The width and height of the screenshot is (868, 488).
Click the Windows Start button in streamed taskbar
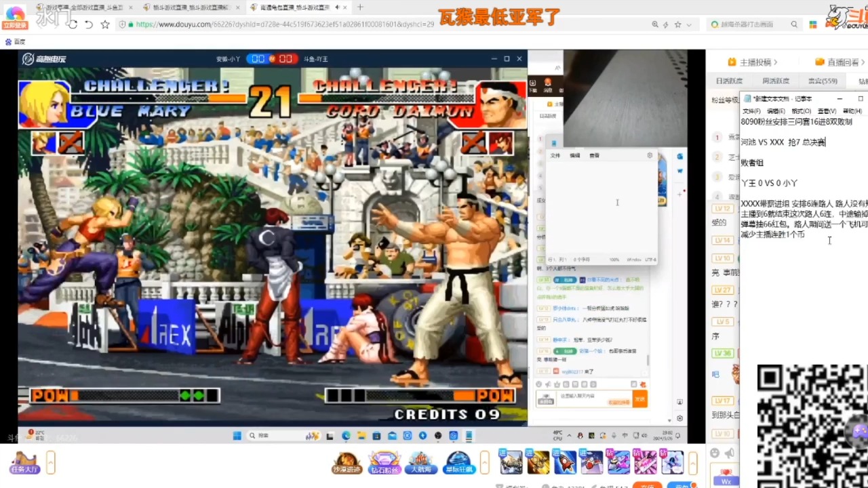[236, 435]
